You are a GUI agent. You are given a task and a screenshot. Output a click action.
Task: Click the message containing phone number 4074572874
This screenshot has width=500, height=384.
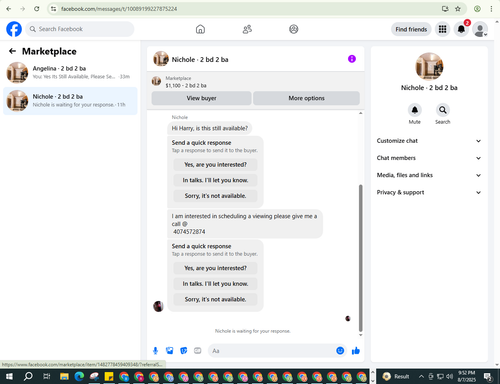[245, 224]
